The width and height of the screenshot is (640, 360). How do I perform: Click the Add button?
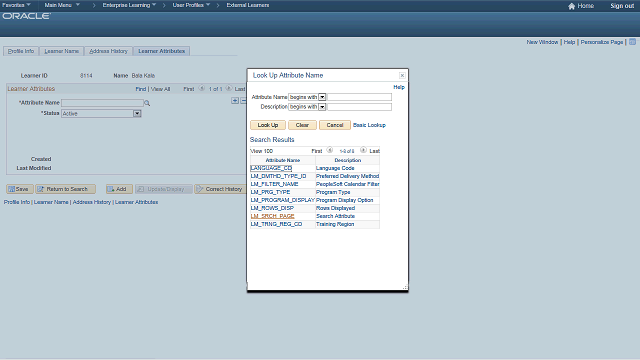pos(119,189)
